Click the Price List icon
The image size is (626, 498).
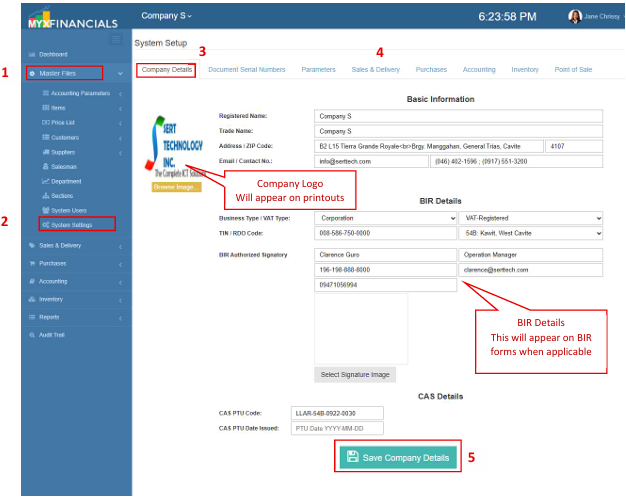[46, 123]
